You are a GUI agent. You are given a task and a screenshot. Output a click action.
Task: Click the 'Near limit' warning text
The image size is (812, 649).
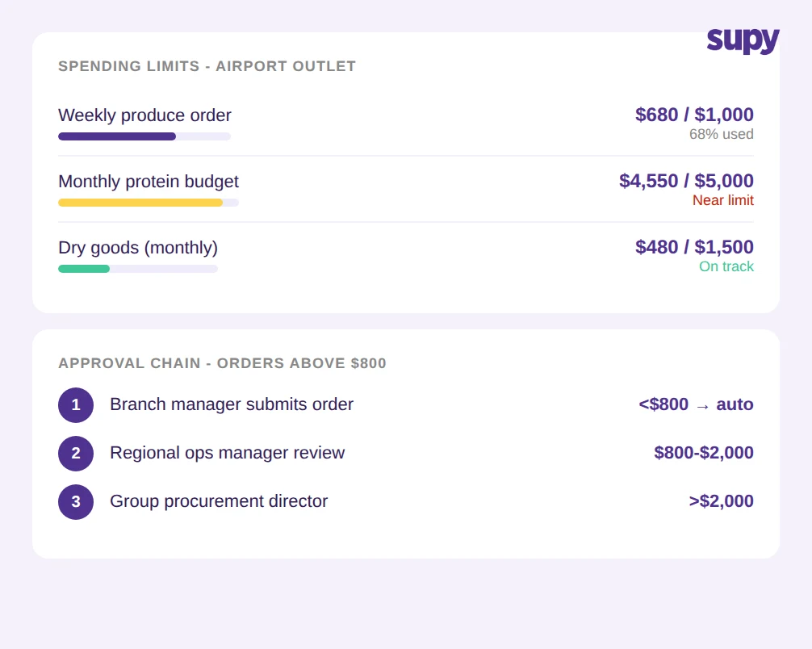(x=723, y=200)
